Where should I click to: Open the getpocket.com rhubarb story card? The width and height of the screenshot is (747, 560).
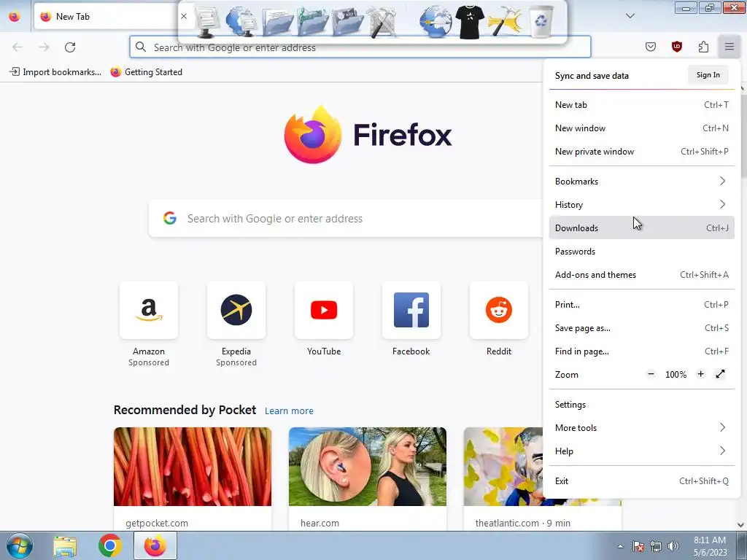click(x=193, y=478)
